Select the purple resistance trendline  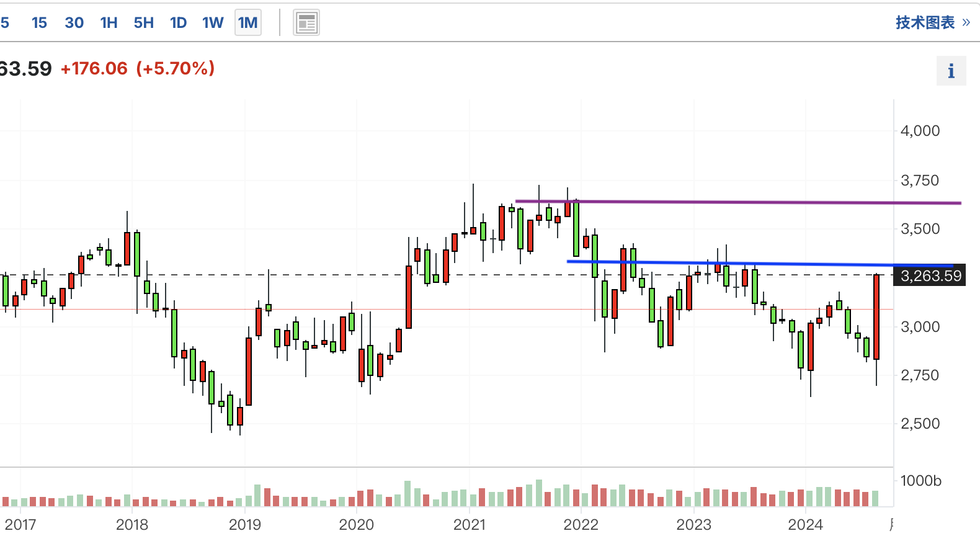pyautogui.click(x=738, y=202)
